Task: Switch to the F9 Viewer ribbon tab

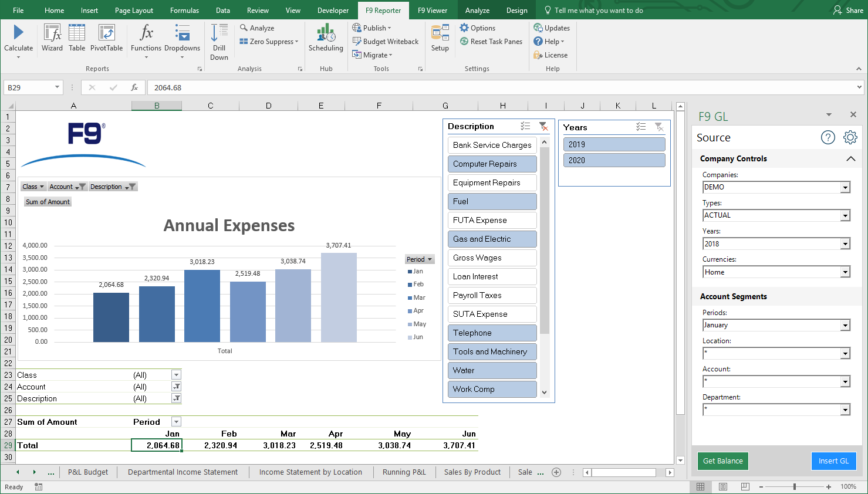Action: click(432, 11)
